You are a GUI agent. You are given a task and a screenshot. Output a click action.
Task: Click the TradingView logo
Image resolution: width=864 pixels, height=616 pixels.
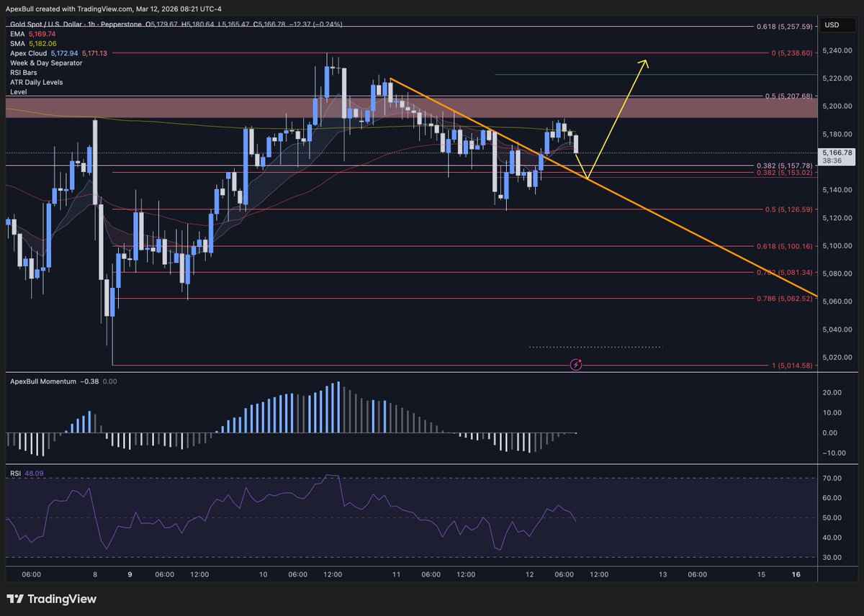click(x=50, y=598)
